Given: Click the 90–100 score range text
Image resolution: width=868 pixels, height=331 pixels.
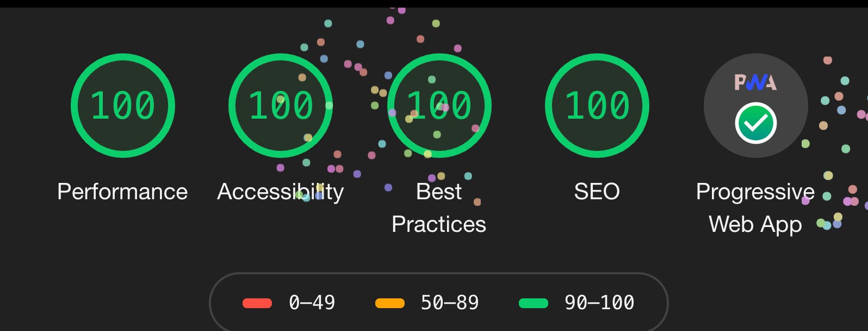Looking at the screenshot, I should pyautogui.click(x=599, y=303).
